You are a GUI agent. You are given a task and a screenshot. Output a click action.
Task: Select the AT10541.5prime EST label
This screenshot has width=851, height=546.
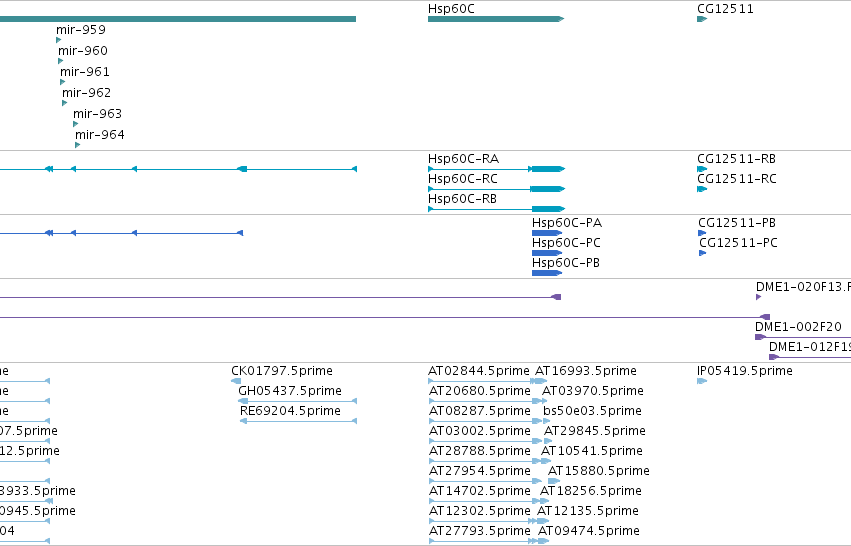pos(592,452)
